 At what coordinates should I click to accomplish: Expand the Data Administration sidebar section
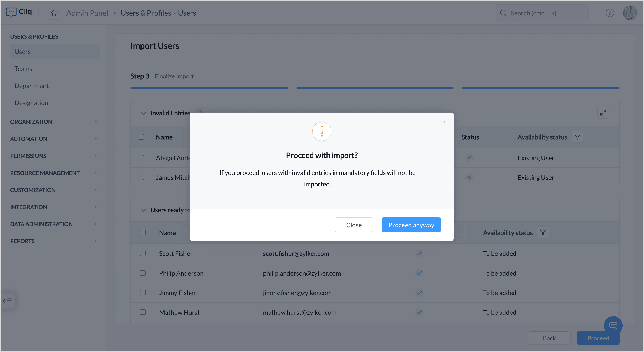pyautogui.click(x=95, y=224)
